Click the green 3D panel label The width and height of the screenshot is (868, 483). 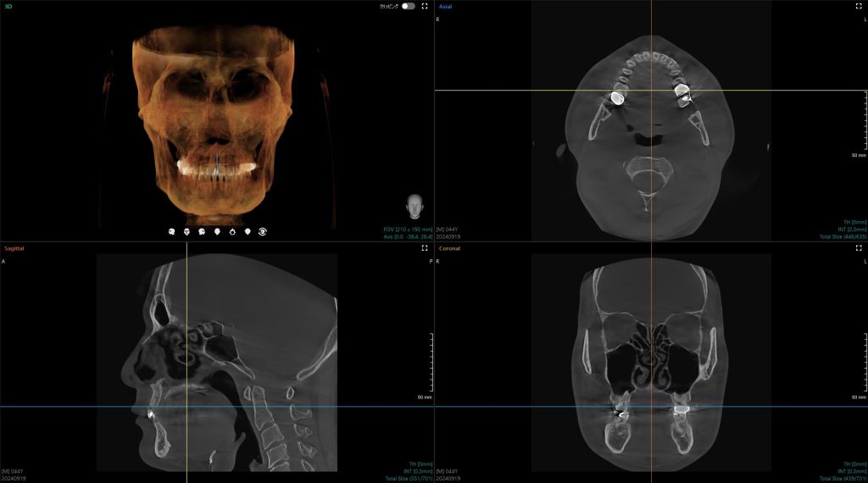[8, 6]
